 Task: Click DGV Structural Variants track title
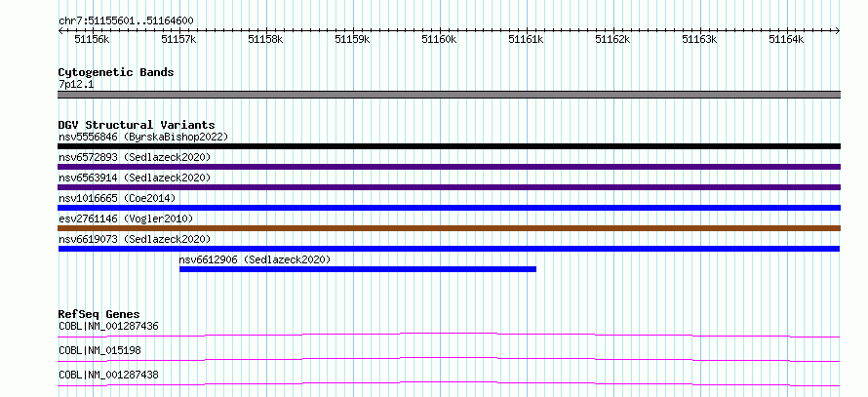pos(137,125)
